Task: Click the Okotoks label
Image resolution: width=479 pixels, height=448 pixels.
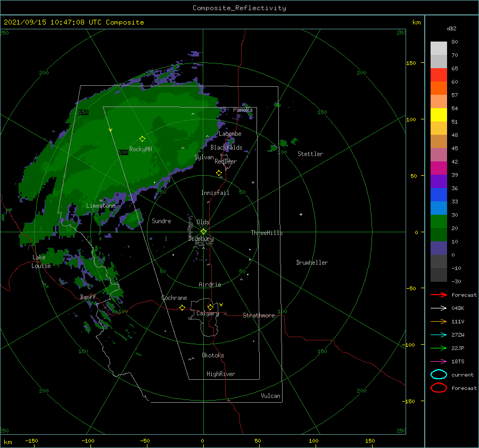Action: click(x=213, y=355)
